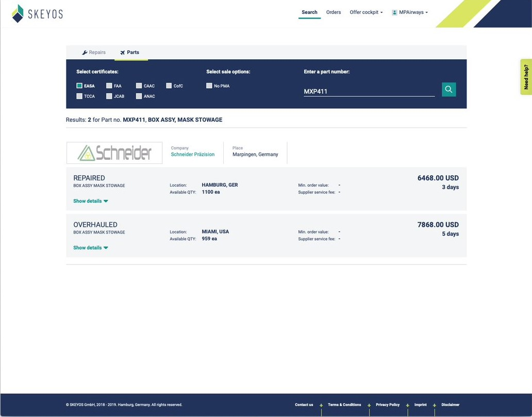This screenshot has height=417, width=532.
Task: Select the CofC certificate checkbox
Action: [169, 86]
